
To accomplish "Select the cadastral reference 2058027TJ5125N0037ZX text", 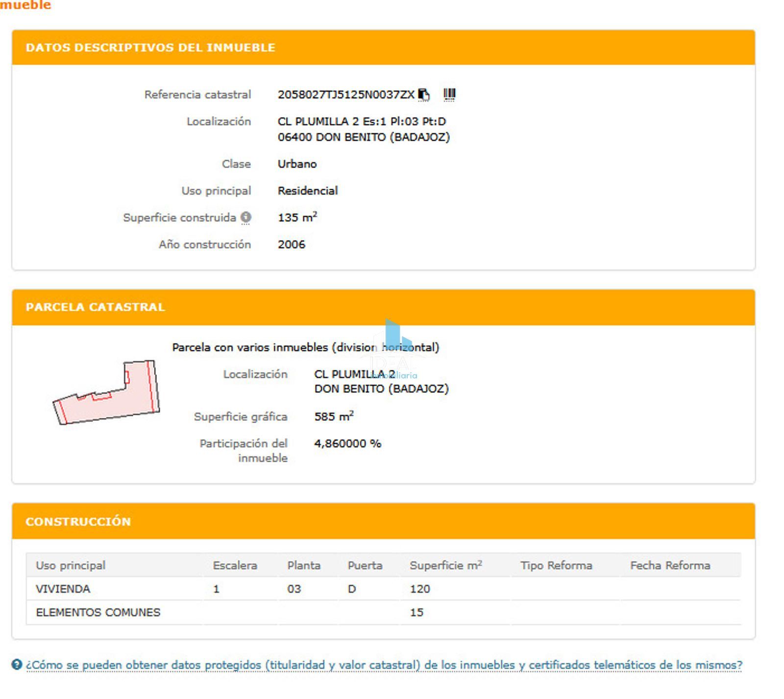I will pyautogui.click(x=346, y=95).
